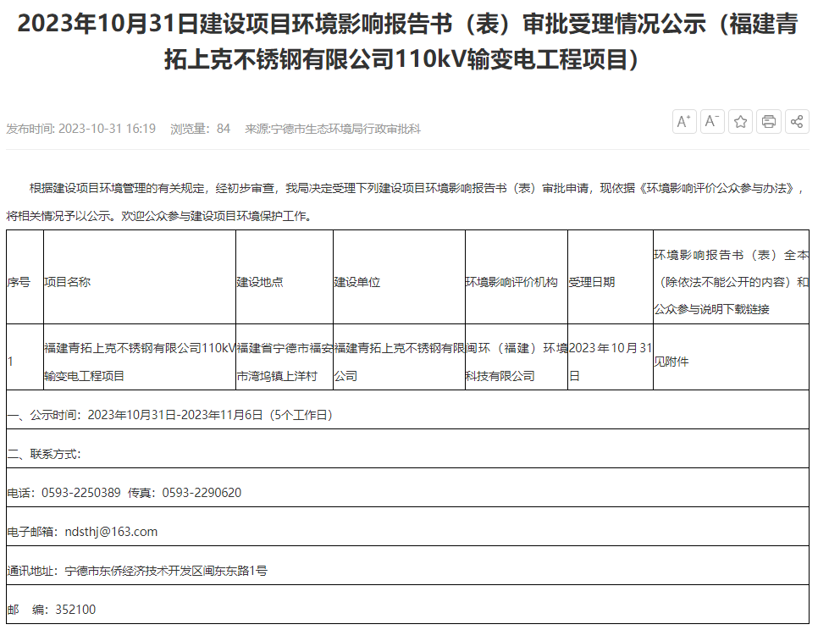Click 环境影响评价机构 column header
840x630 pixels.
517,277
